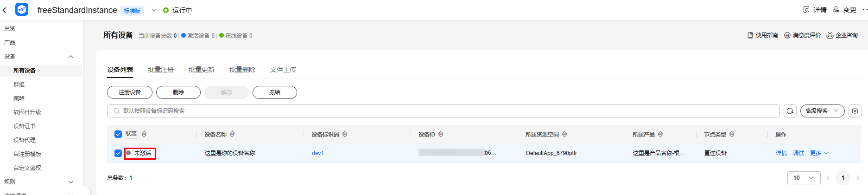Sort by the 设备名称 column sort icon
Viewport: 868px width, 195px height.
pos(232,134)
